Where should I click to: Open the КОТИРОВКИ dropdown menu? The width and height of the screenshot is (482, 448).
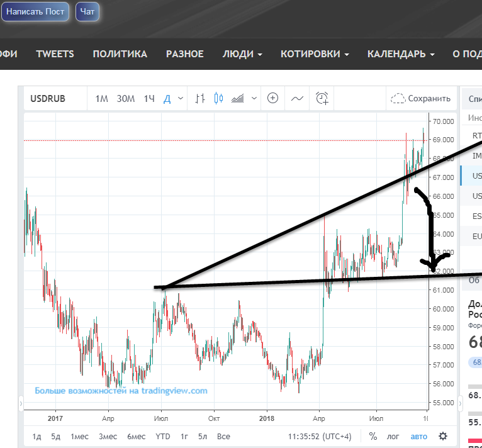click(315, 54)
